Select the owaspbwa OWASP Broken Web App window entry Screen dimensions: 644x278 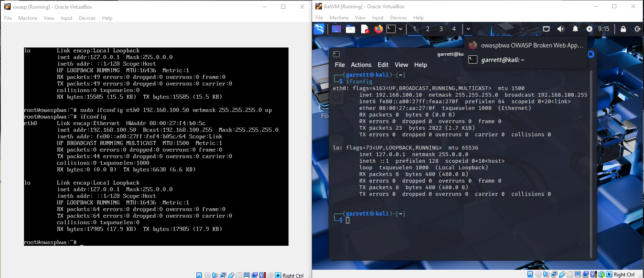click(526, 45)
